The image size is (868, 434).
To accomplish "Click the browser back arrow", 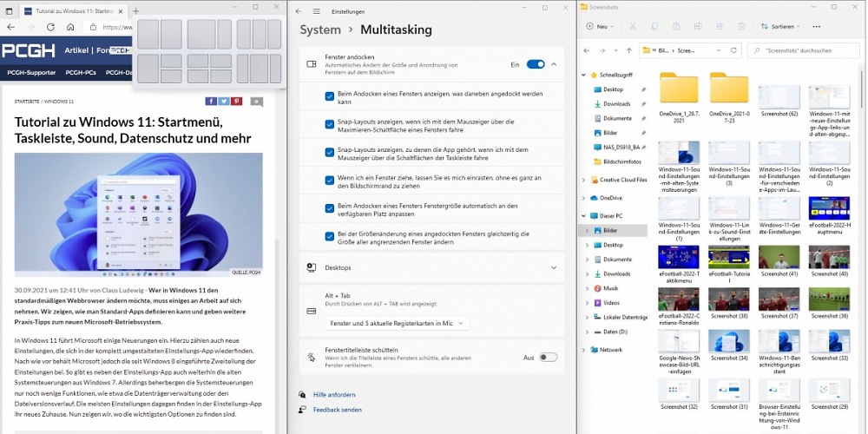I will 10,27.
